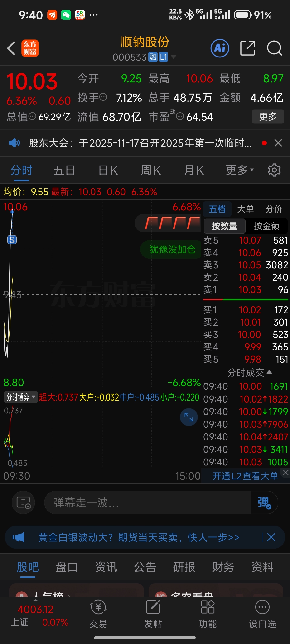The height and width of the screenshot is (644, 290).
Task: Switch to 资料 tab
Action: coord(262,567)
